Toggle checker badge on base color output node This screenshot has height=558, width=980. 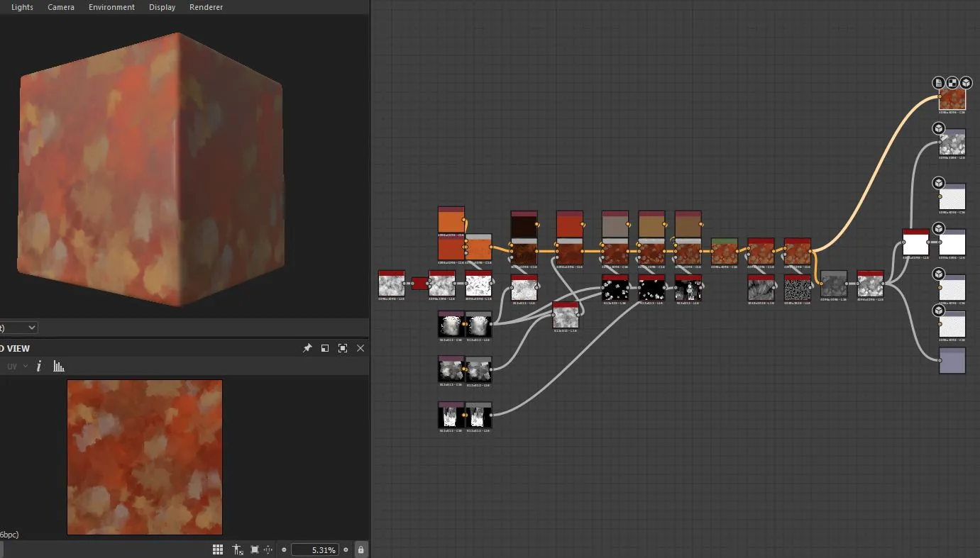tap(952, 83)
